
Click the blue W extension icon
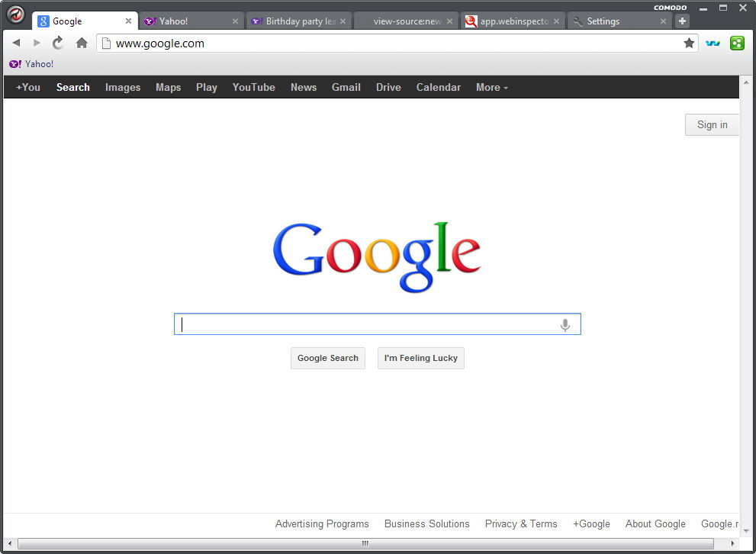(x=713, y=43)
